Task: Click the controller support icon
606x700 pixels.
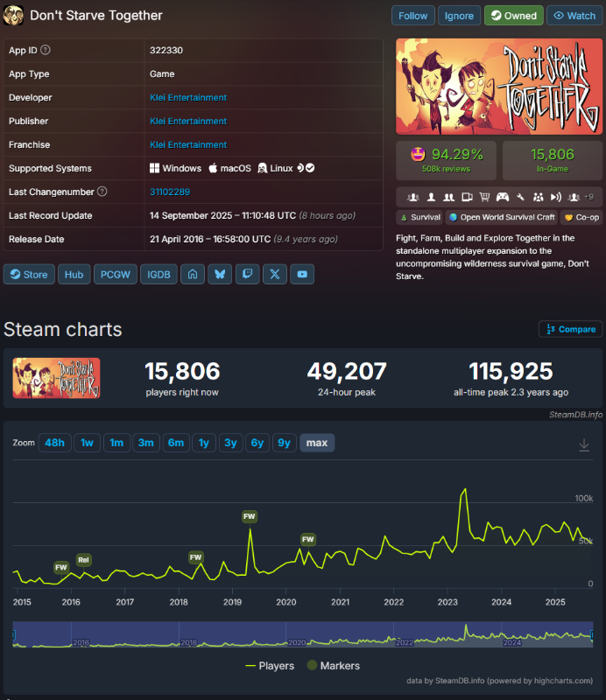Action: 503,197
